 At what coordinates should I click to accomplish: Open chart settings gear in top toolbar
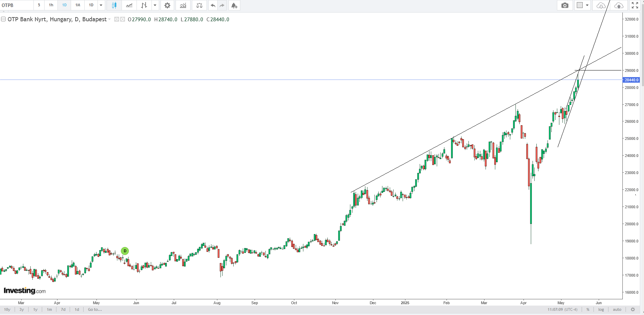167,5
